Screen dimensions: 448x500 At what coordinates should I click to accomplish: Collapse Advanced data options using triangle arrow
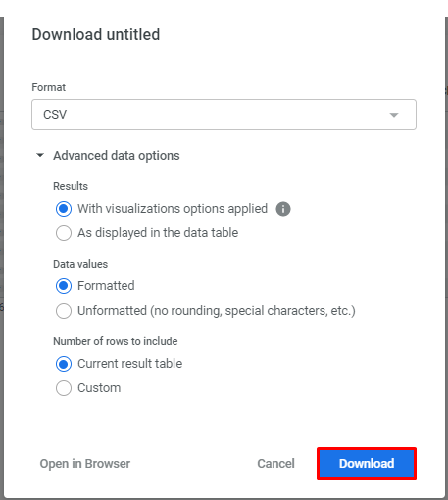click(x=40, y=155)
